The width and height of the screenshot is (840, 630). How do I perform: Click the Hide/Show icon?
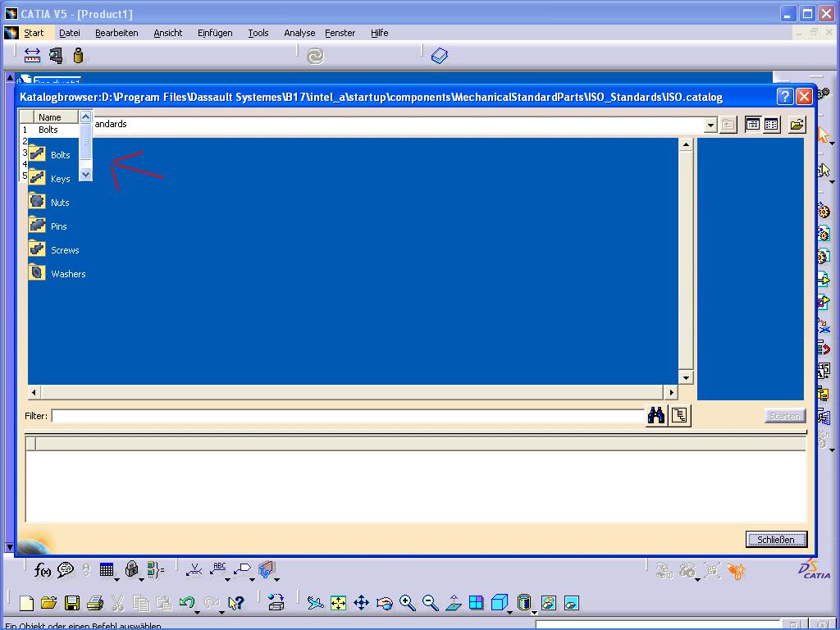[x=549, y=603]
